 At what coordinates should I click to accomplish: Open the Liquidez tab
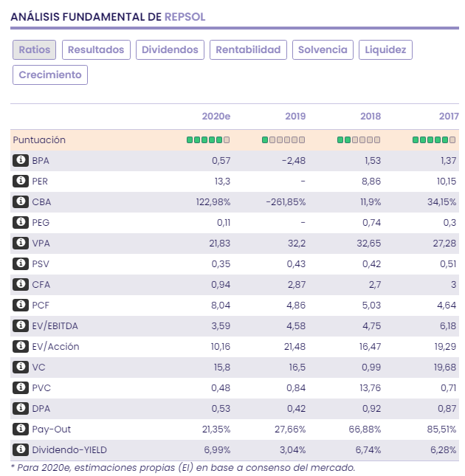click(x=385, y=49)
